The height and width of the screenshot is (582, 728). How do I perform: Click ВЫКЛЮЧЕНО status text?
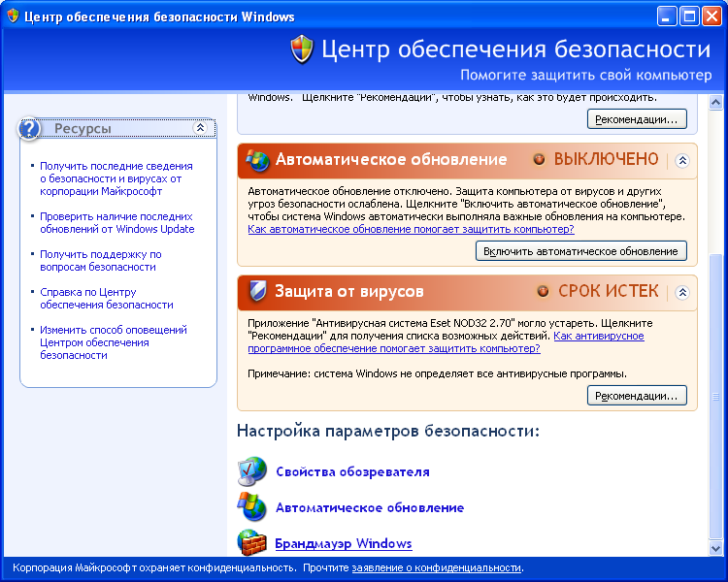click(x=606, y=159)
